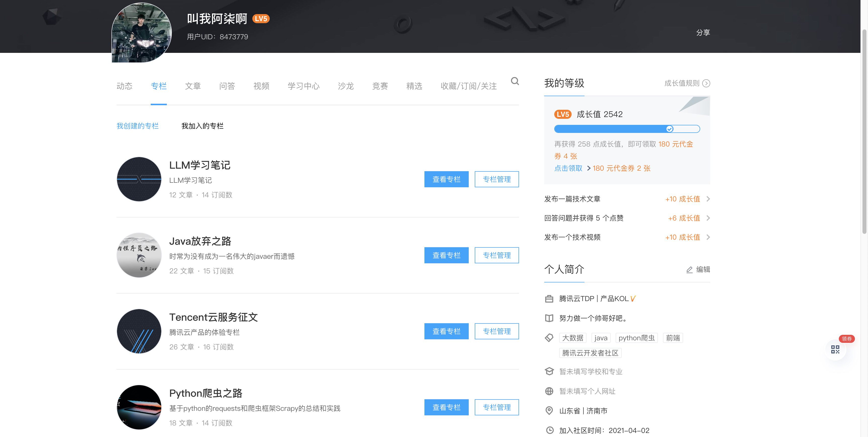Click the location pin icon
868x437 pixels.
coord(549,411)
